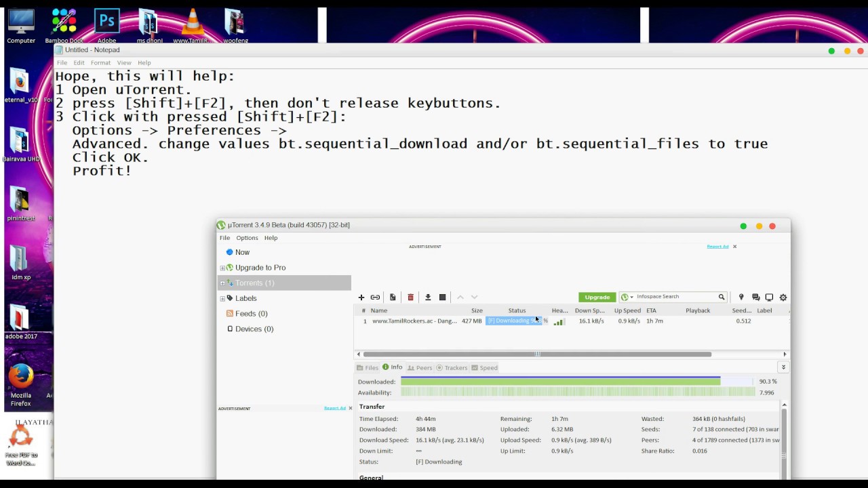Image resolution: width=868 pixels, height=488 pixels.
Task: Open the adobe 2017 desktop icon
Action: click(21, 323)
